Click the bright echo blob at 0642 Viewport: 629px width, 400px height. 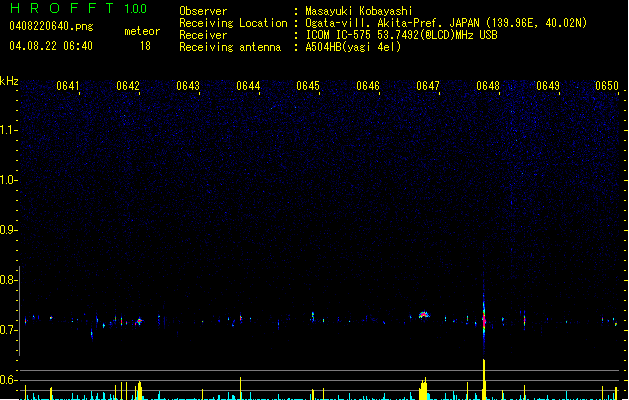139,321
